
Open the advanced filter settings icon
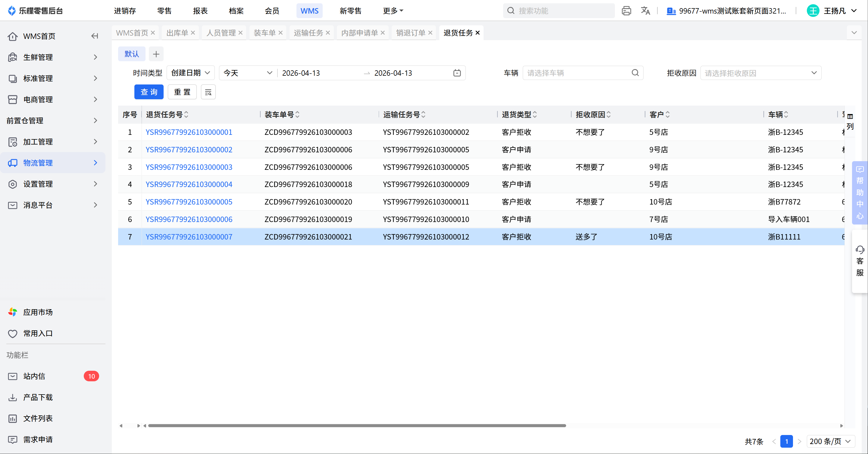point(208,92)
